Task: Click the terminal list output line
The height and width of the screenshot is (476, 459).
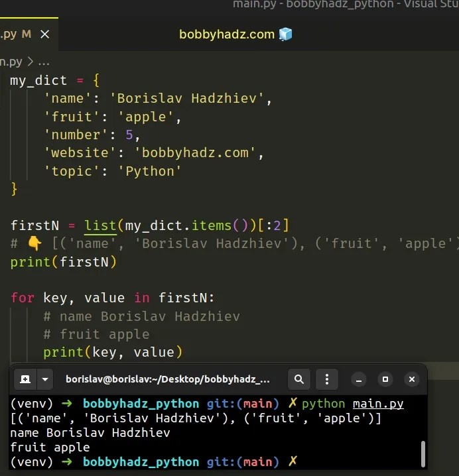Action: click(196, 418)
